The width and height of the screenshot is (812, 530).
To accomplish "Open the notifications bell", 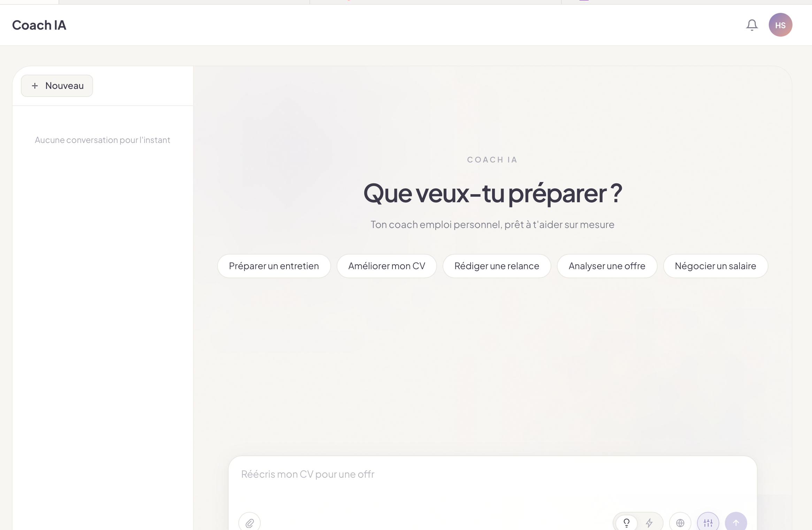I will click(x=752, y=25).
